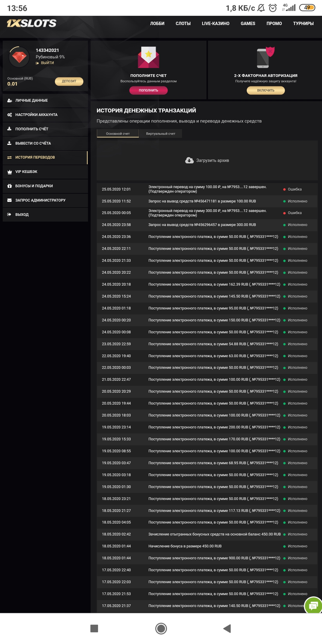The height and width of the screenshot is (644, 322).
Task: Click the transfer history arrows icon
Action: [x=10, y=157]
